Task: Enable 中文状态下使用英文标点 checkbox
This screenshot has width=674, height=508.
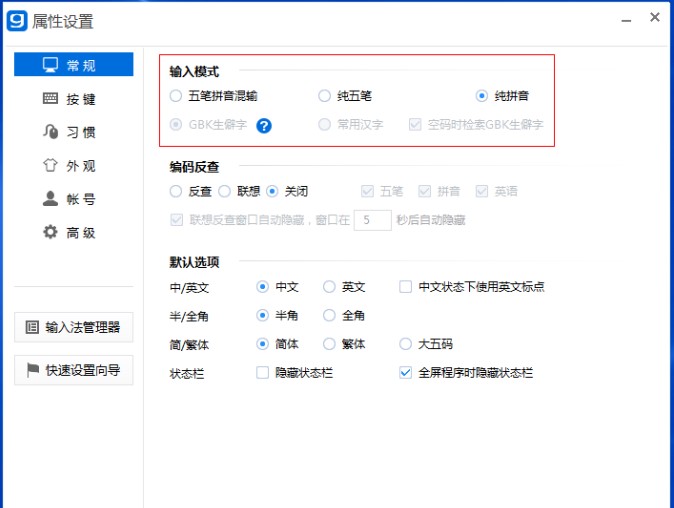Action: click(405, 287)
